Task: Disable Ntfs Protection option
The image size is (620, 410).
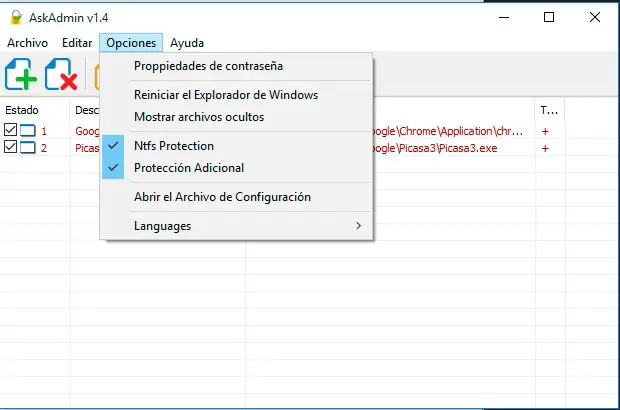Action: pos(174,146)
